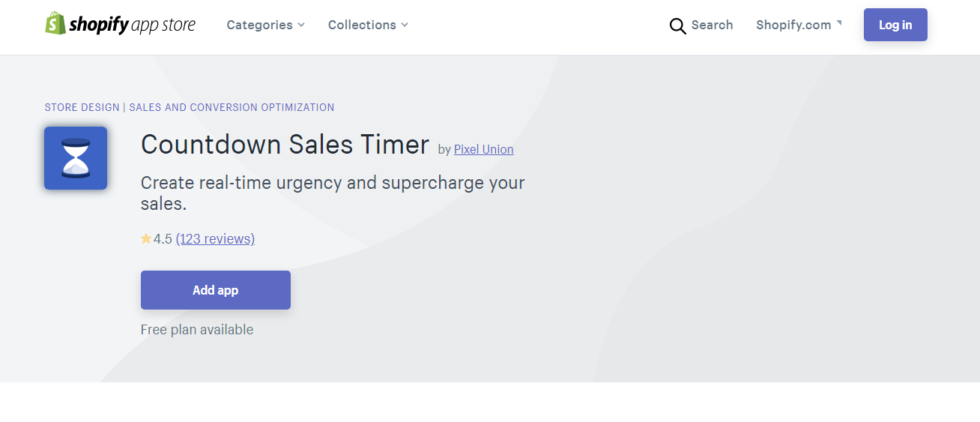
Task: Click the magnifying glass search icon
Action: pos(677,25)
